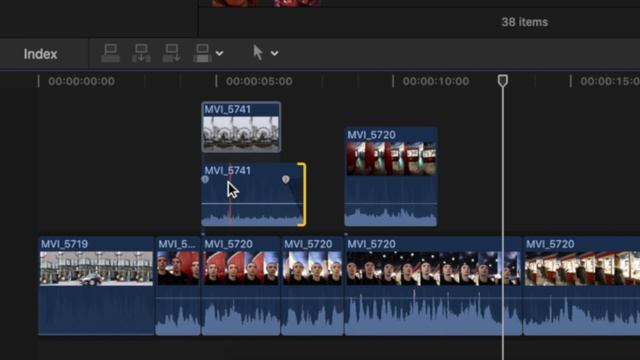Viewport: 640px width, 360px height.
Task: Select the second-row MVI_5720 clip under MVI_5741
Action: (x=241, y=286)
